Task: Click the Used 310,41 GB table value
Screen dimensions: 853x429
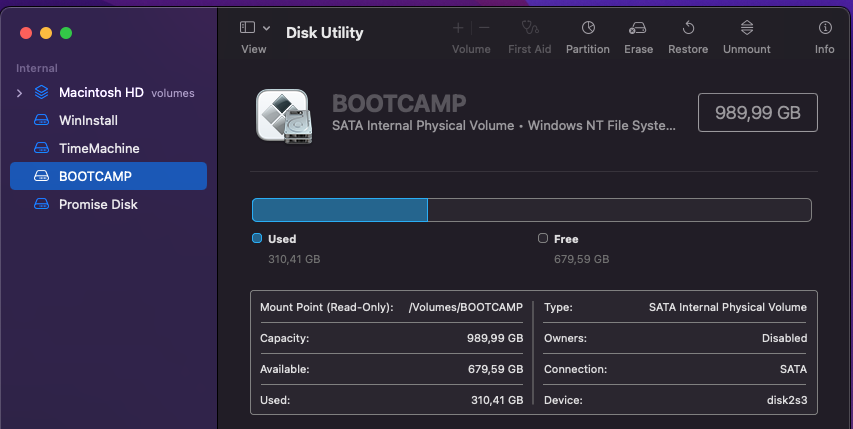Action: [497, 400]
